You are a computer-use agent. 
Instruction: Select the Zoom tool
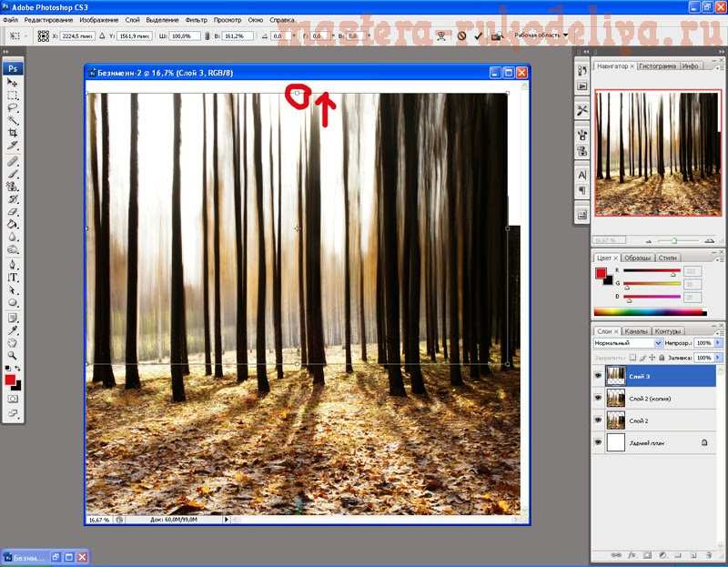point(13,356)
